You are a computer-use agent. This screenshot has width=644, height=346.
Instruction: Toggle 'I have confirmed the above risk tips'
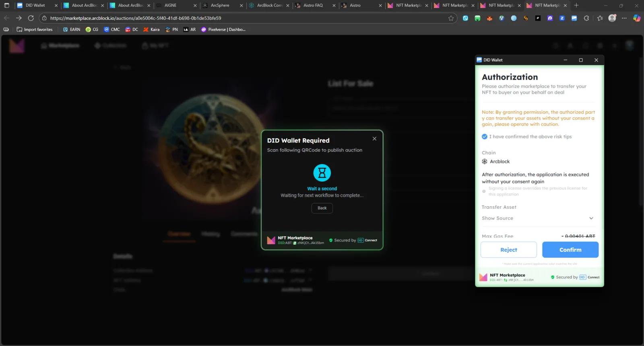485,137
